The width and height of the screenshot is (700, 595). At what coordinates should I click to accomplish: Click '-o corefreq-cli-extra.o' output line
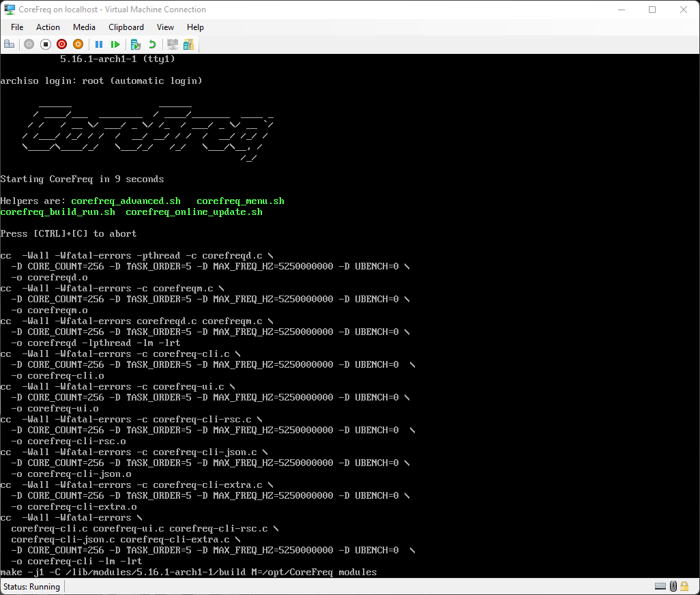click(74, 506)
